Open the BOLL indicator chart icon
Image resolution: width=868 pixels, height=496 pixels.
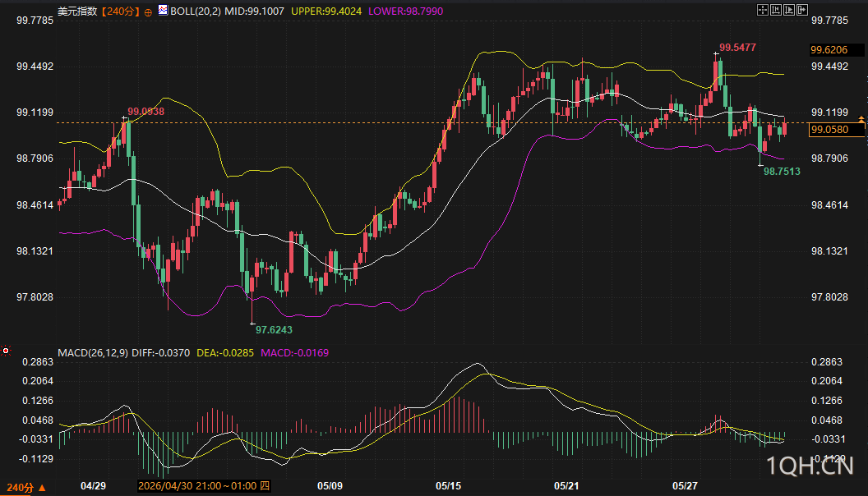[163, 10]
